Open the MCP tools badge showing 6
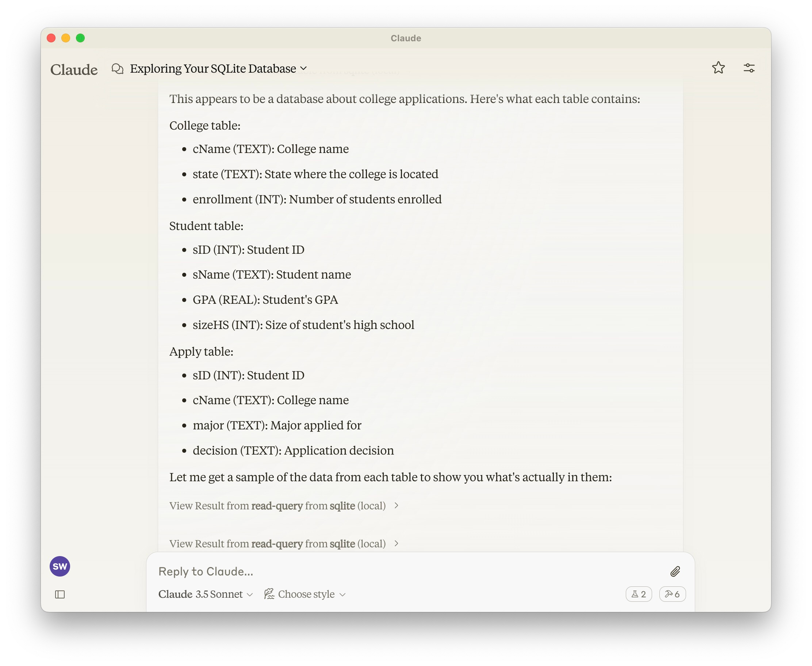Viewport: 812px width, 666px height. coord(672,594)
